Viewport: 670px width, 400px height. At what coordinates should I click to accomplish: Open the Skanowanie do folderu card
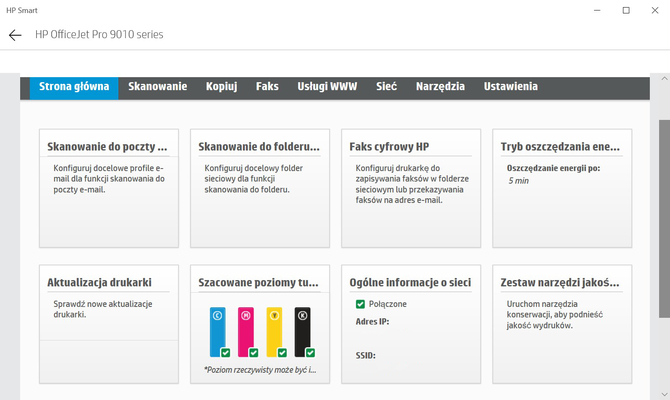260,188
